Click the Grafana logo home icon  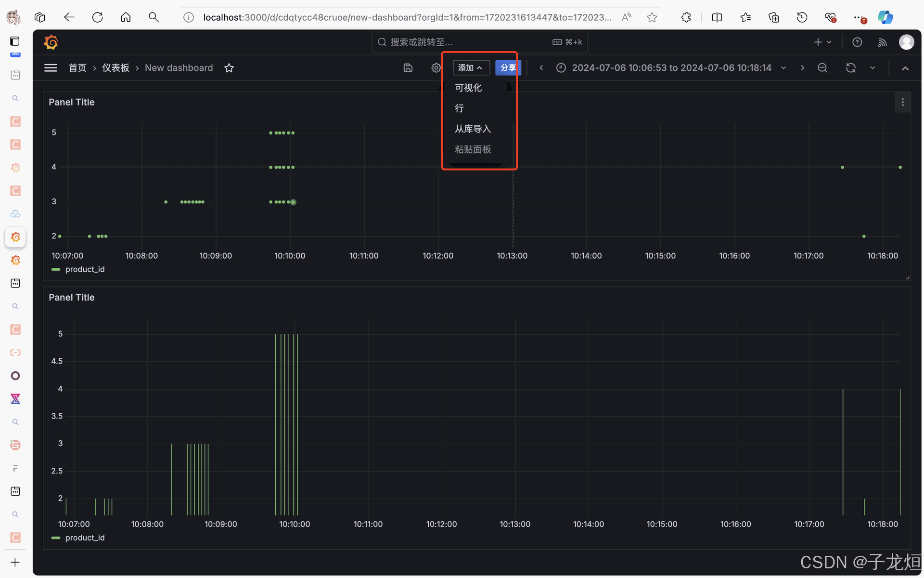(51, 42)
